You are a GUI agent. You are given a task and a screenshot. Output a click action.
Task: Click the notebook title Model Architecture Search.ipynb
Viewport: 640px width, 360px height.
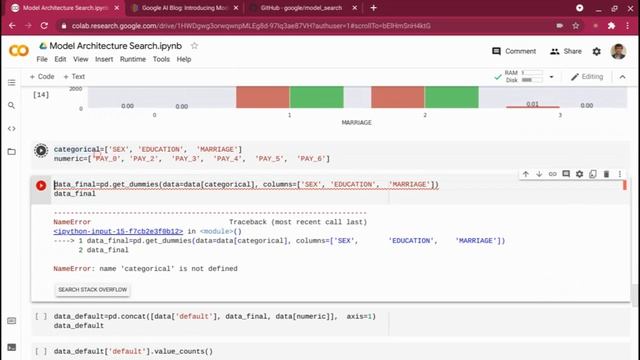pos(116,46)
